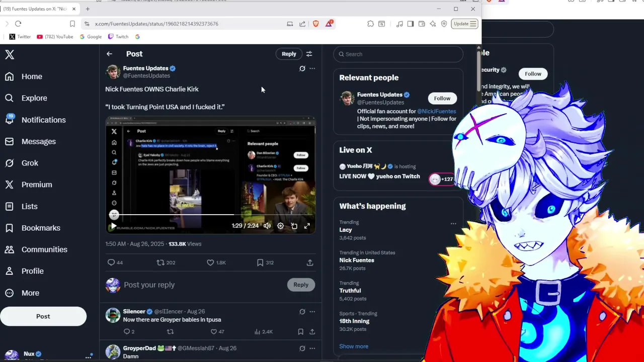The image size is (644, 362).
Task: Click the Reply button in post header
Action: 289,54
